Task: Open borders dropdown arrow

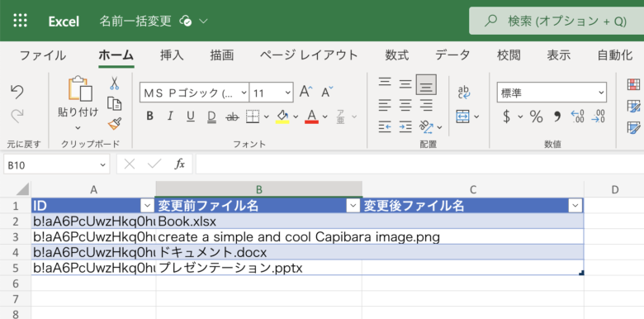Action: pos(266,117)
